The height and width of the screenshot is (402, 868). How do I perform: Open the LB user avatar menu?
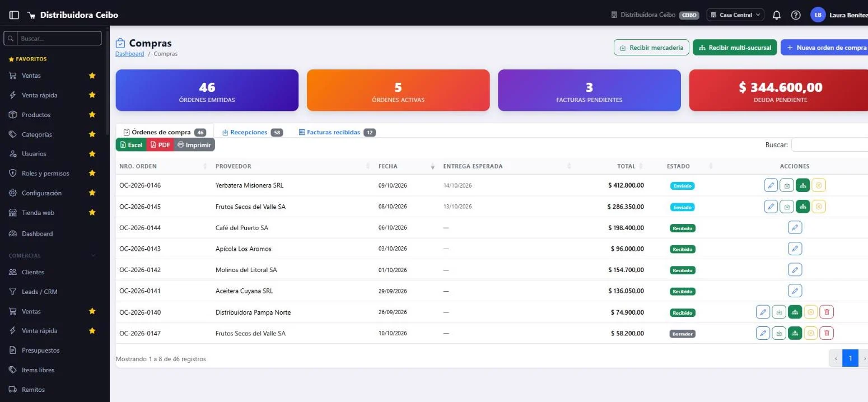(818, 15)
